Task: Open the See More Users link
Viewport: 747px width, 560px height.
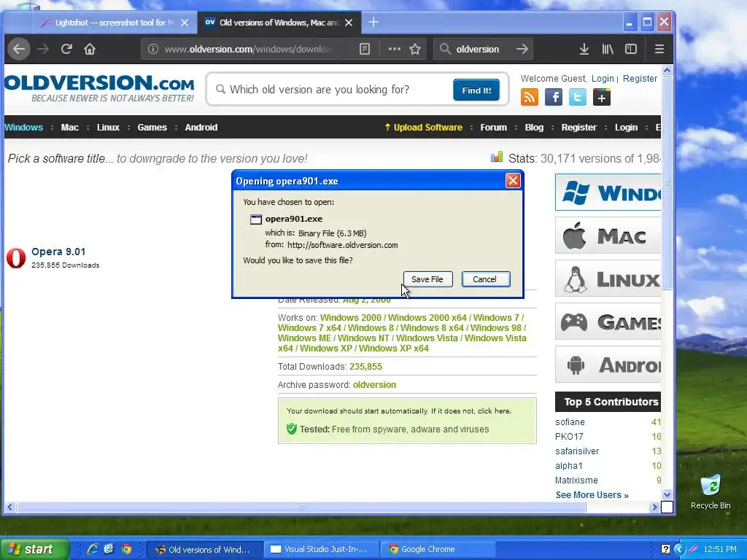Action: 592,495
